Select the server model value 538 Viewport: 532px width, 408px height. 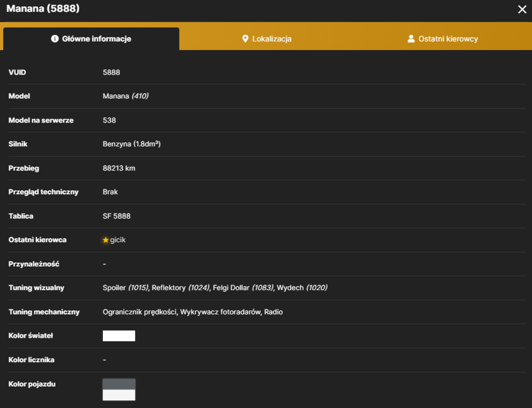point(109,120)
